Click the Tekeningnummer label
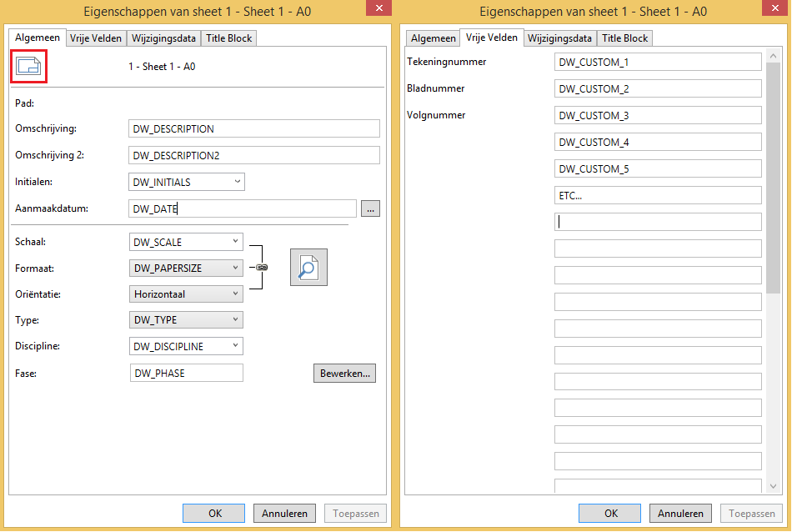The image size is (792, 532). [x=447, y=62]
